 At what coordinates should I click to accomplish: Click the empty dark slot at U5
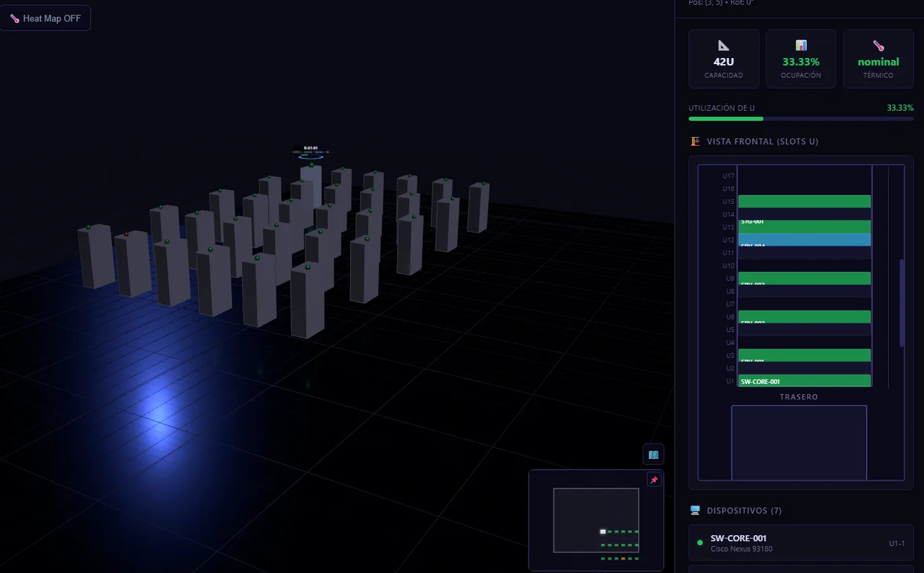click(x=805, y=329)
